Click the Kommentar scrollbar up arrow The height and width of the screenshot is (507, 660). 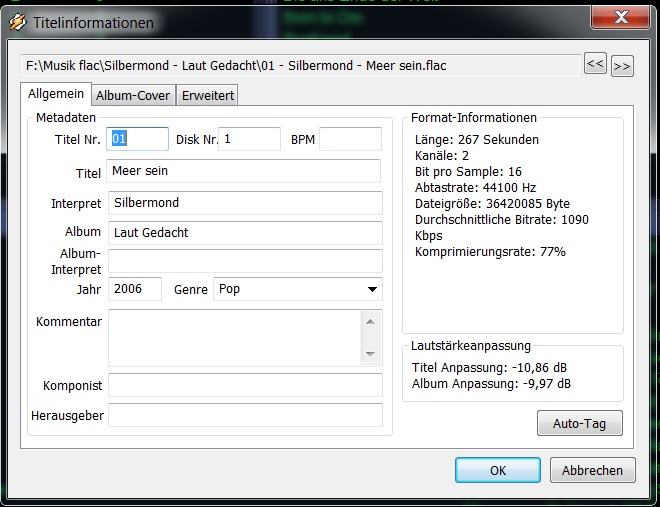tap(370, 322)
